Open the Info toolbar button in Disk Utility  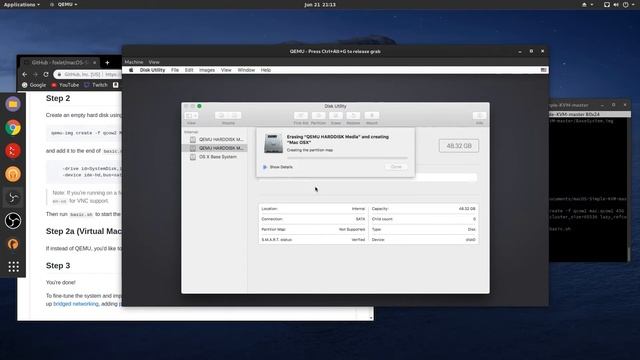click(x=480, y=116)
